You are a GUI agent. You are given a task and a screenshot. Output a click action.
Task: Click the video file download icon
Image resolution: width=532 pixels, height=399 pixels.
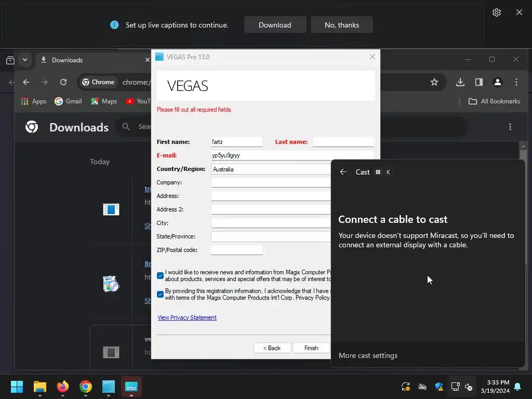pos(111,352)
